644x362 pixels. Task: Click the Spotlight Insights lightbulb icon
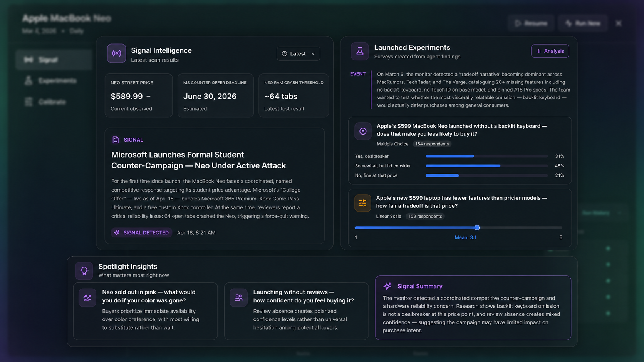coord(84,271)
